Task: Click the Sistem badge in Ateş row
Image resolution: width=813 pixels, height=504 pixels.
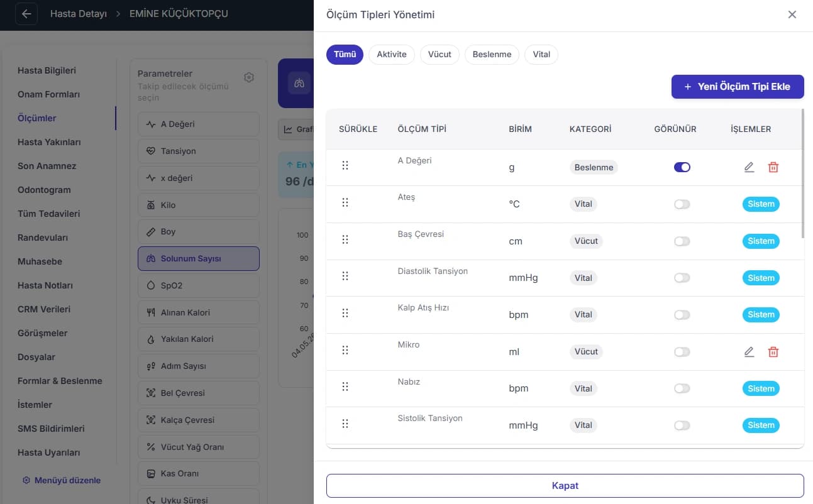Action: pos(761,204)
